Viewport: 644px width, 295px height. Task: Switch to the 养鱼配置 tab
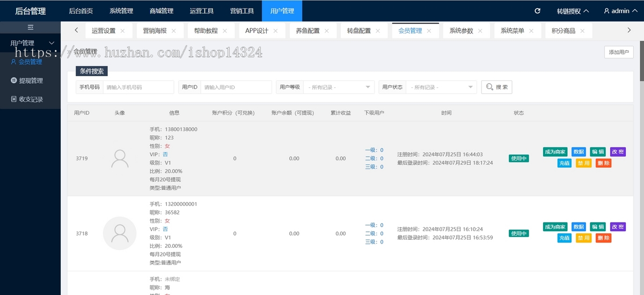[x=308, y=31]
